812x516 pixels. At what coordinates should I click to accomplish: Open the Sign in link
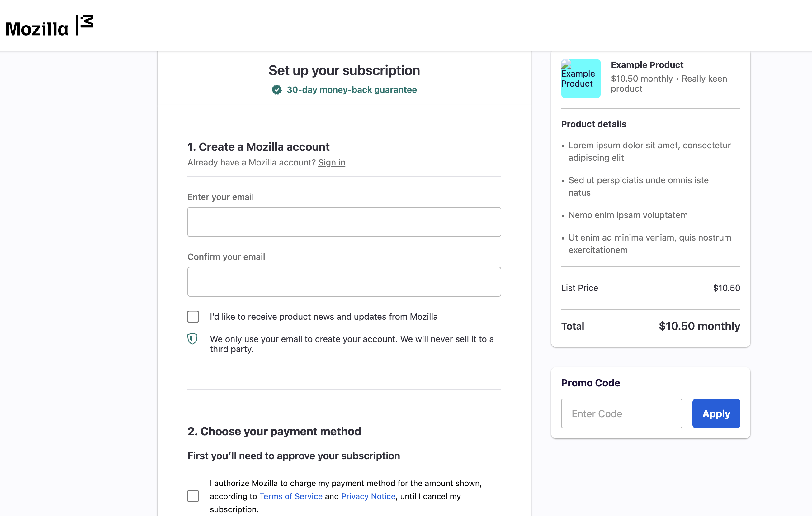pos(332,163)
